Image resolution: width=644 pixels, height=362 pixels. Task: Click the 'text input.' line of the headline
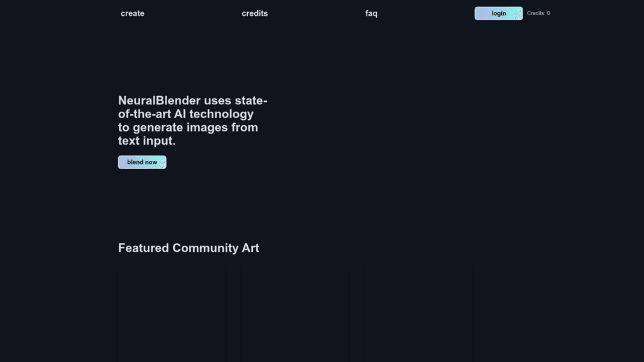(x=147, y=141)
